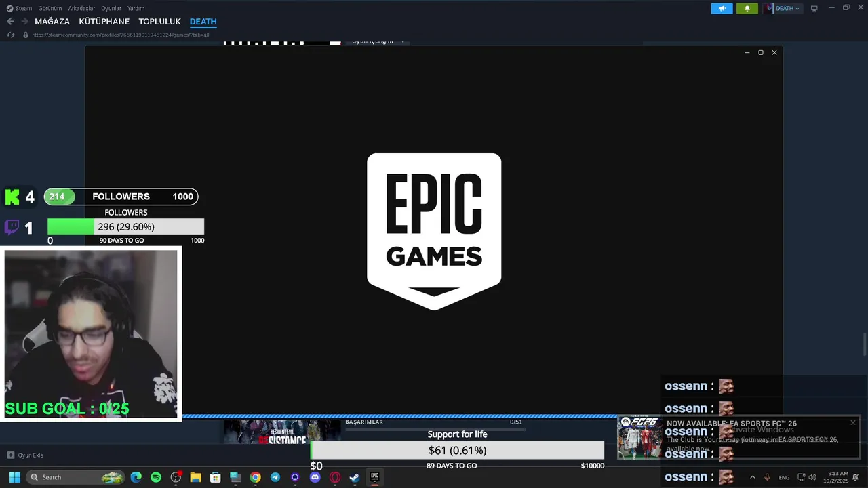Image resolution: width=868 pixels, height=488 pixels.
Task: Click the microphone tray icon
Action: tap(767, 477)
